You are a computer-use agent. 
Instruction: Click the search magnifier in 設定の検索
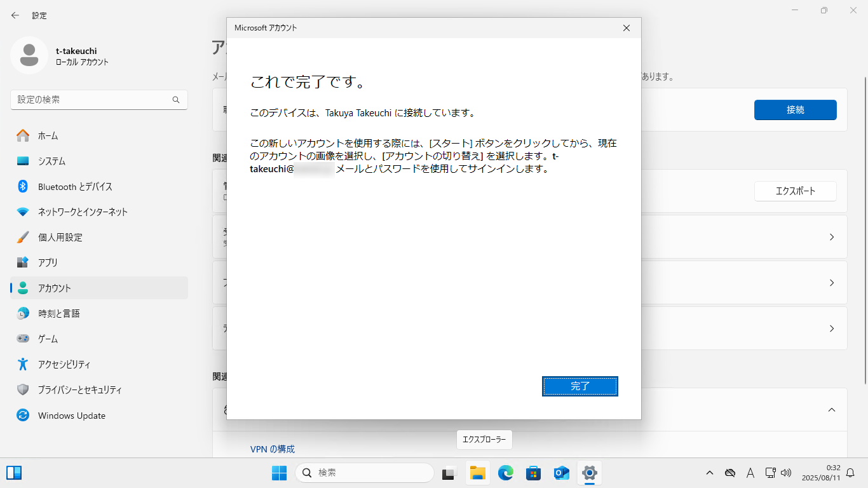[x=176, y=100]
